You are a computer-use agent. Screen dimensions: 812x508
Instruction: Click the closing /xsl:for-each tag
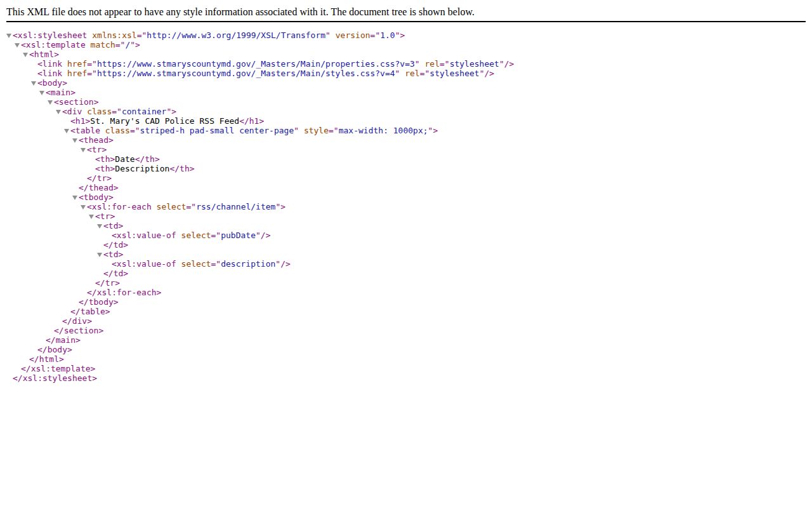(124, 293)
